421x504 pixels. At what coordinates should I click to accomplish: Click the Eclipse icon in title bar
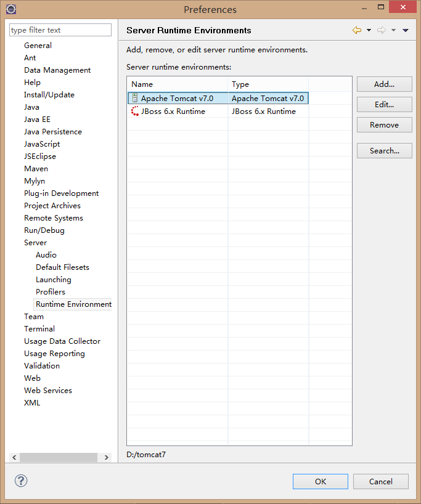pyautogui.click(x=10, y=9)
